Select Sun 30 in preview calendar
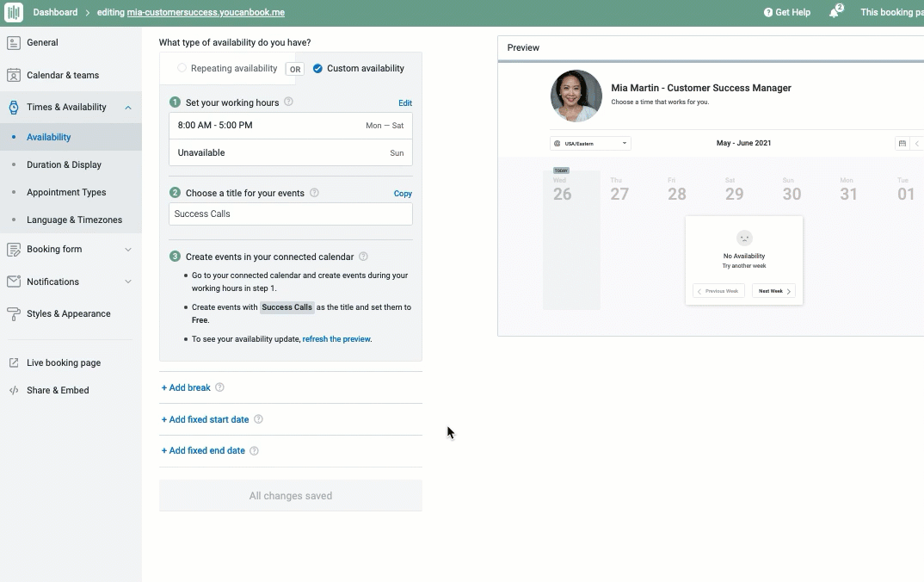The height and width of the screenshot is (582, 924). (792, 189)
